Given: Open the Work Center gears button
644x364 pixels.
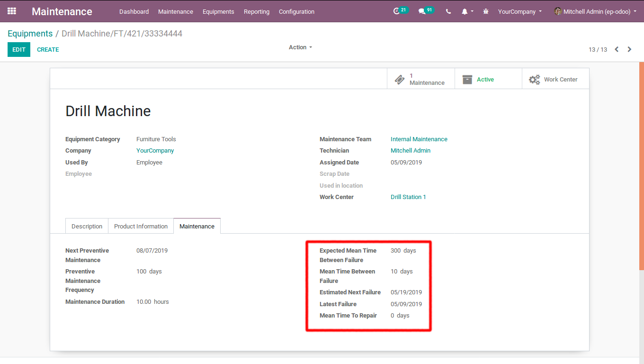Looking at the screenshot, I should [555, 79].
